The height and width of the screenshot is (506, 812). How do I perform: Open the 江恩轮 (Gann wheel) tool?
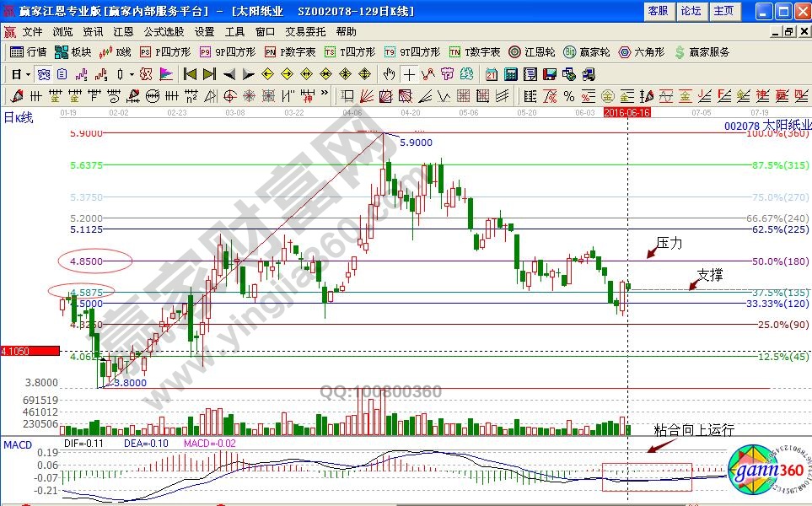[534, 51]
